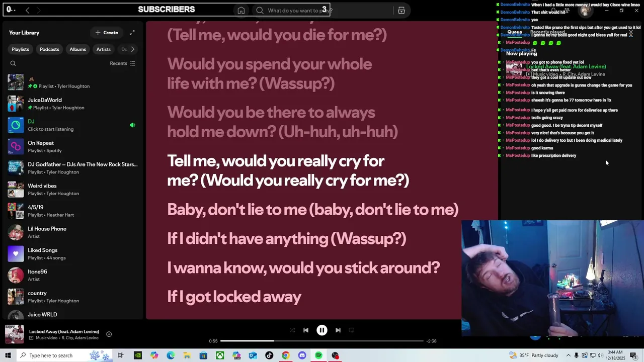644x362 pixels.
Task: Open the search icon inside Your Library
Action: coord(13,63)
